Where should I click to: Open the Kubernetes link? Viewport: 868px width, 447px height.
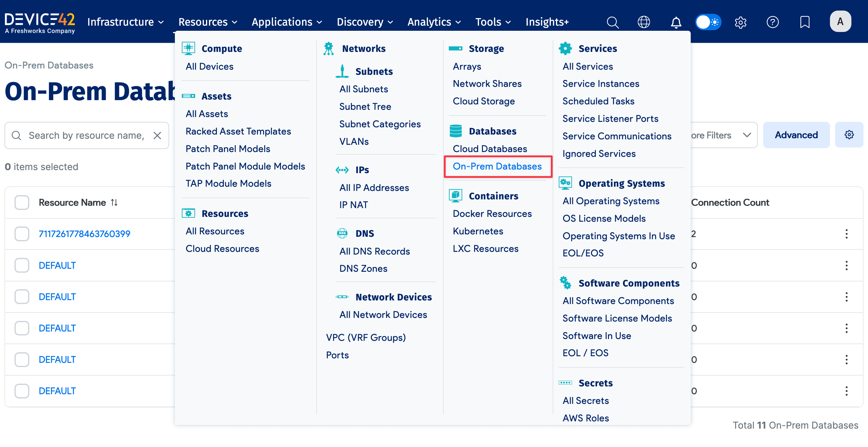tap(478, 231)
